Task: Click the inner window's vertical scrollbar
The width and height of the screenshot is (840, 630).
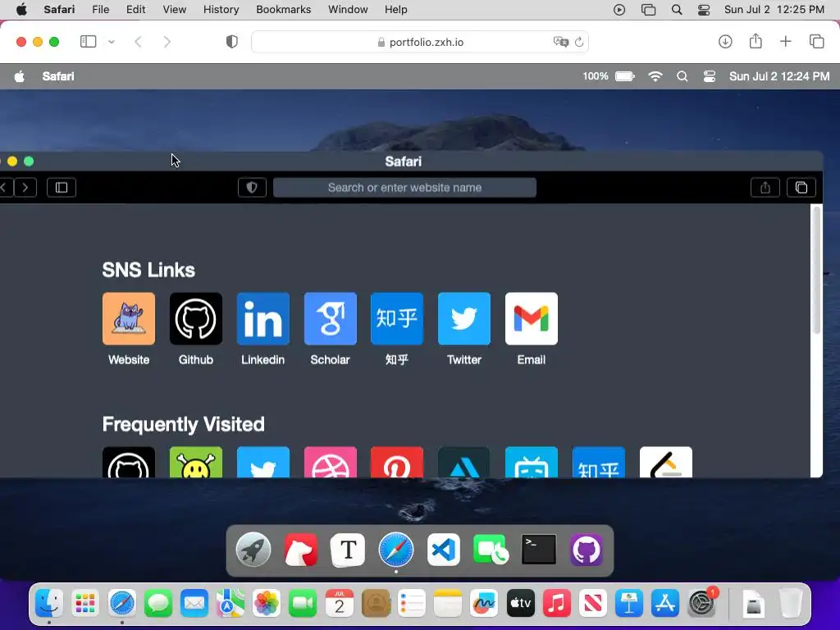Action: tap(816, 271)
